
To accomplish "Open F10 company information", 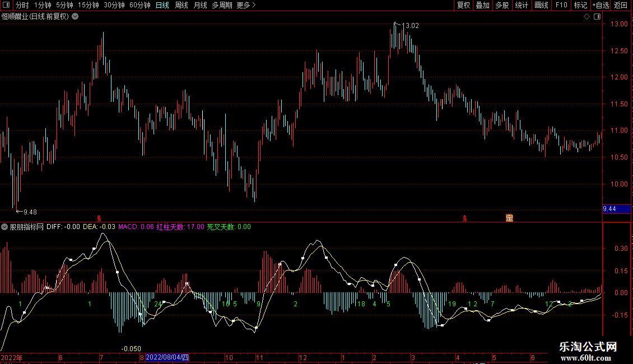I will point(561,5).
